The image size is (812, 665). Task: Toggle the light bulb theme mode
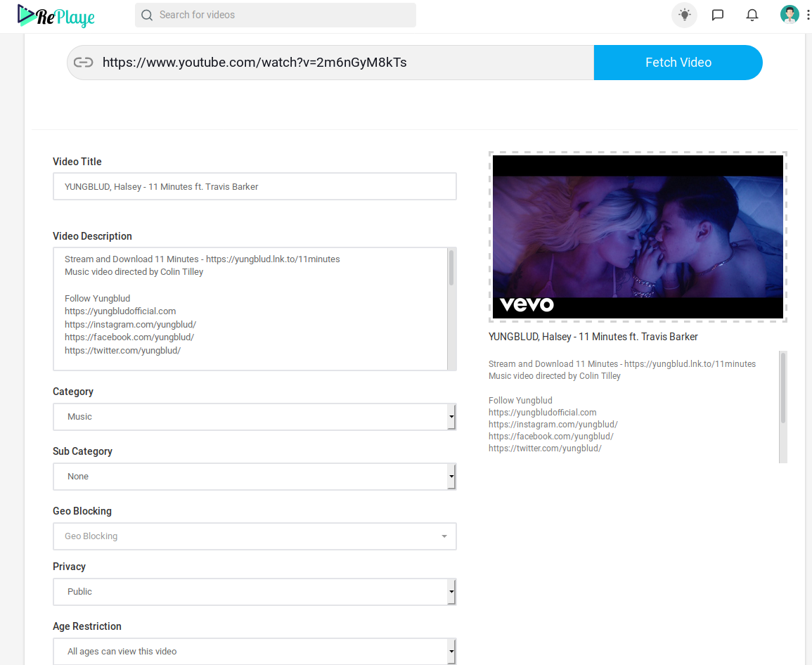(685, 15)
